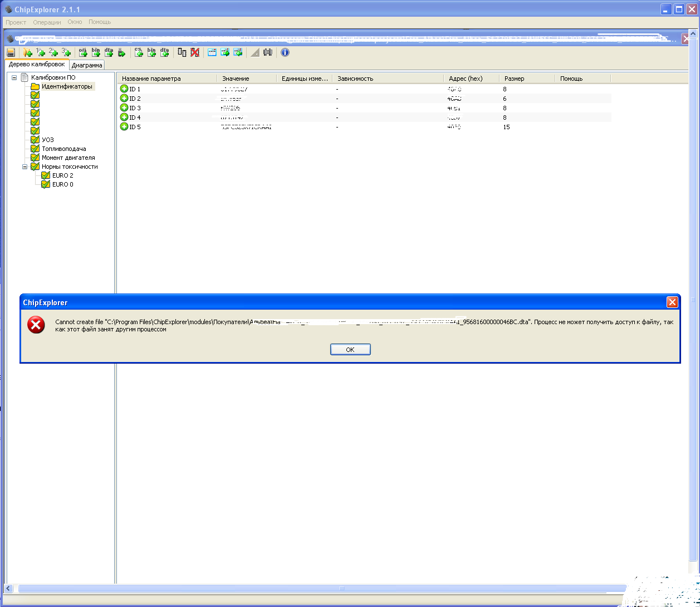
Task: Click the binoculars search icon
Action: click(268, 52)
